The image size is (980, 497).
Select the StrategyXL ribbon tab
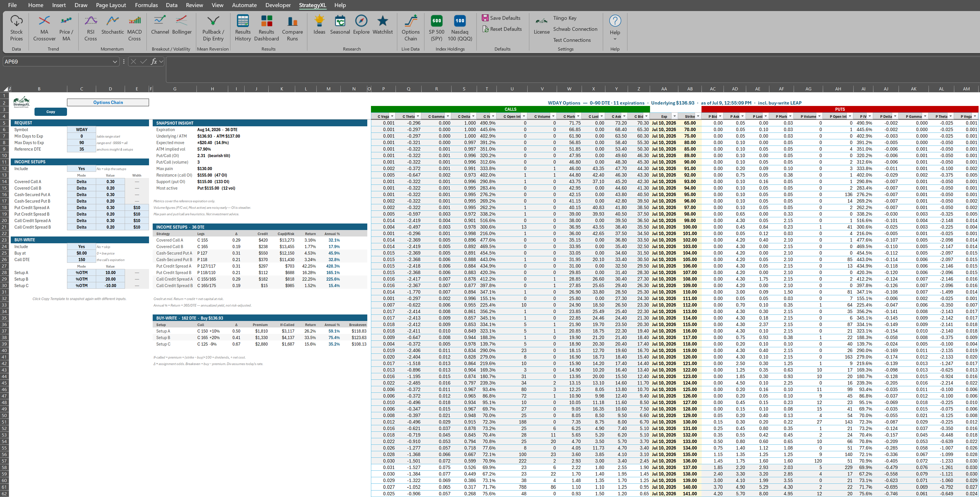[x=312, y=5]
